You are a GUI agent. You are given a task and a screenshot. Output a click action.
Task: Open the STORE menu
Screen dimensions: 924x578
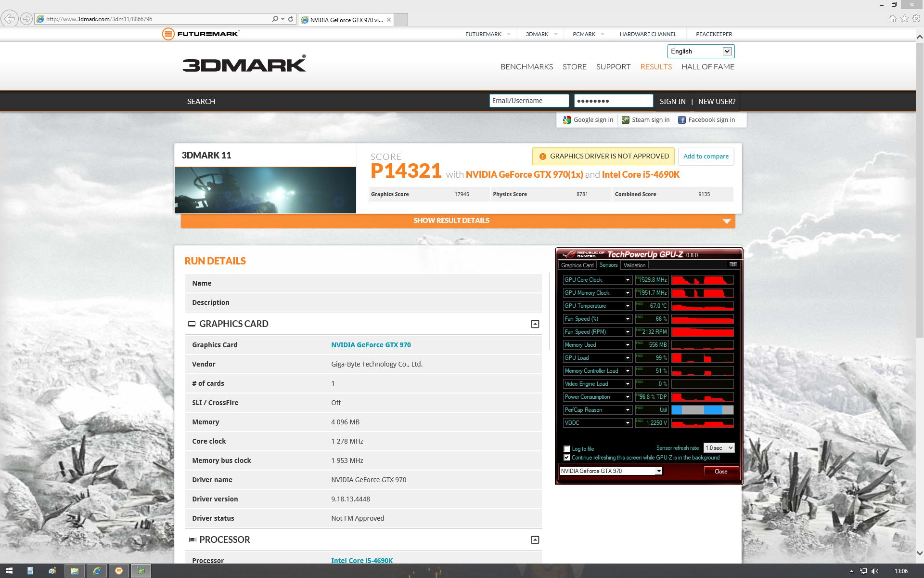pyautogui.click(x=575, y=67)
